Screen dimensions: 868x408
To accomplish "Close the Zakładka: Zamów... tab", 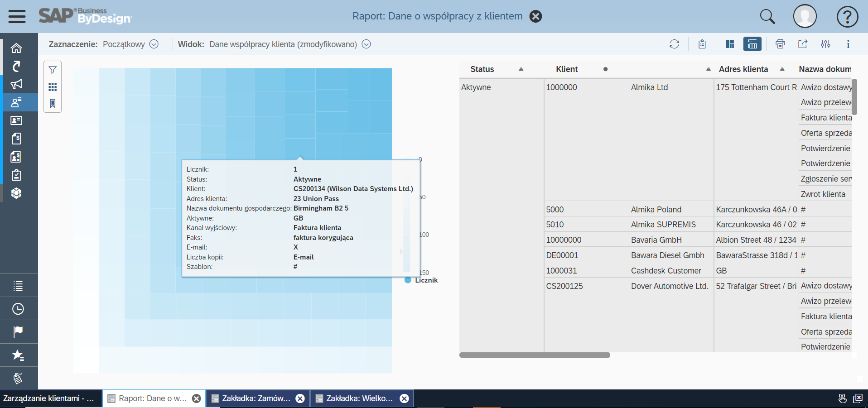I will [300, 398].
